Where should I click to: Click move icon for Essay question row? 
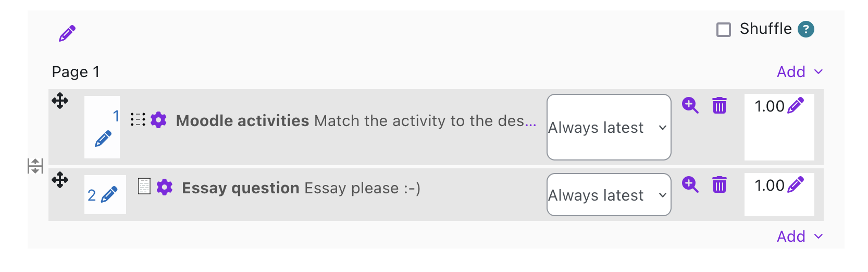pyautogui.click(x=60, y=180)
